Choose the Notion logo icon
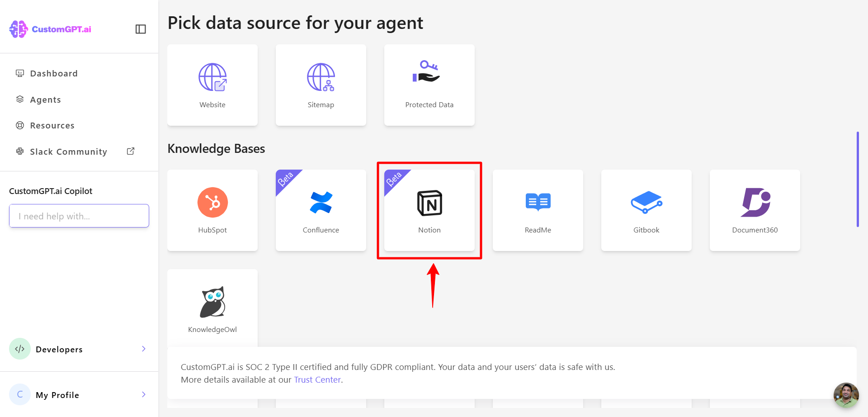The image size is (868, 417). pos(429,203)
